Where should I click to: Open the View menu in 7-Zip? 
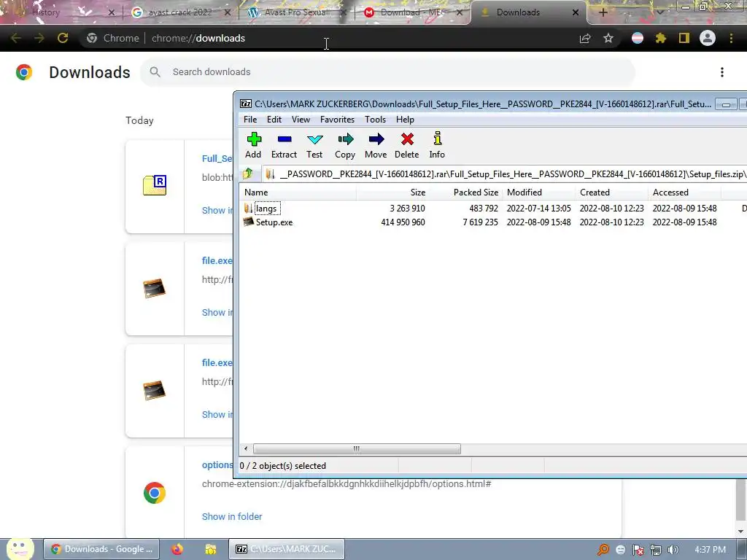coord(301,120)
